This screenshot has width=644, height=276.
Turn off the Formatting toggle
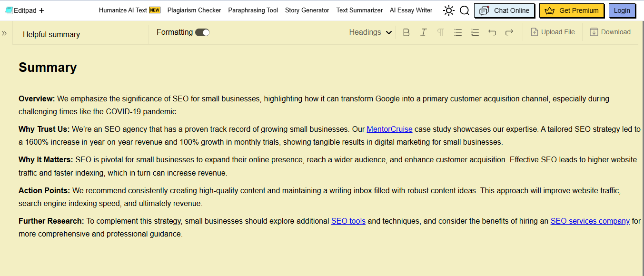(x=202, y=32)
